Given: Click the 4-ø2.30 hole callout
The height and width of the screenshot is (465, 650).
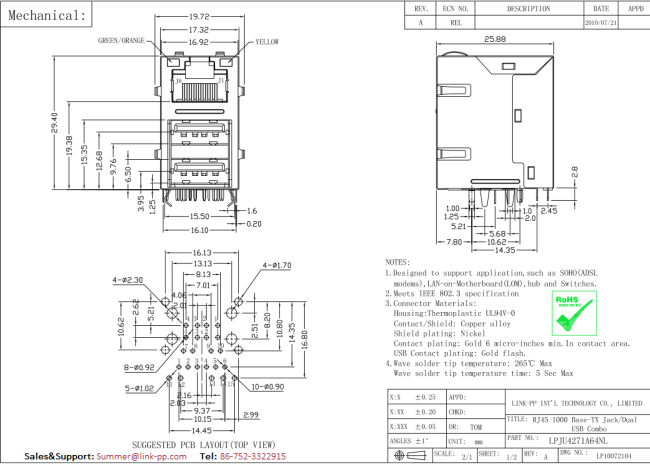Looking at the screenshot, I should (128, 280).
